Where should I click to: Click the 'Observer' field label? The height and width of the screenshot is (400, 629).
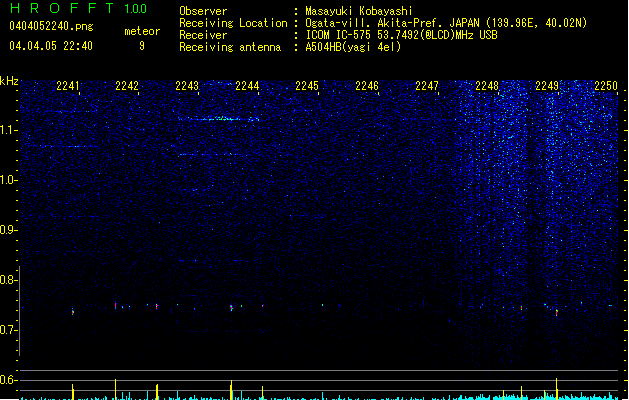coord(203,11)
